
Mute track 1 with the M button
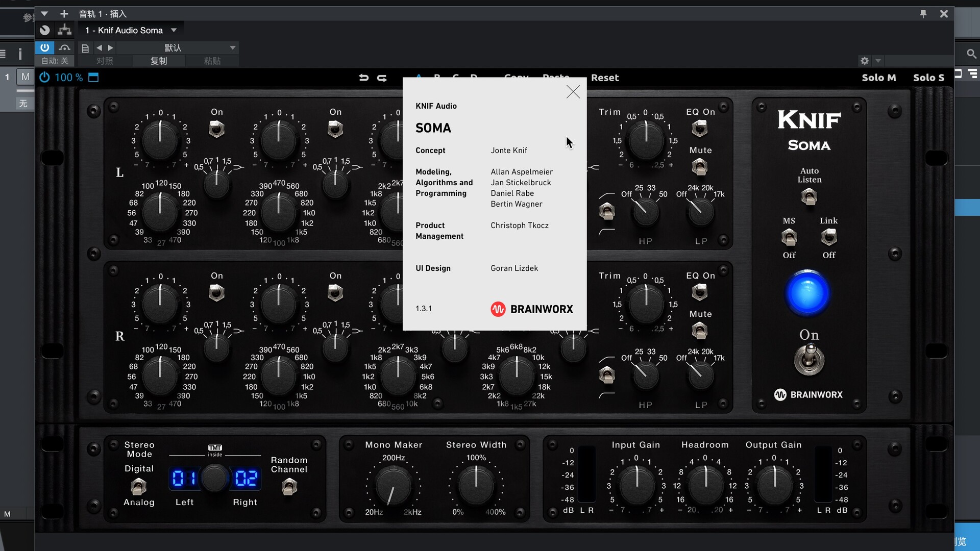(26, 77)
